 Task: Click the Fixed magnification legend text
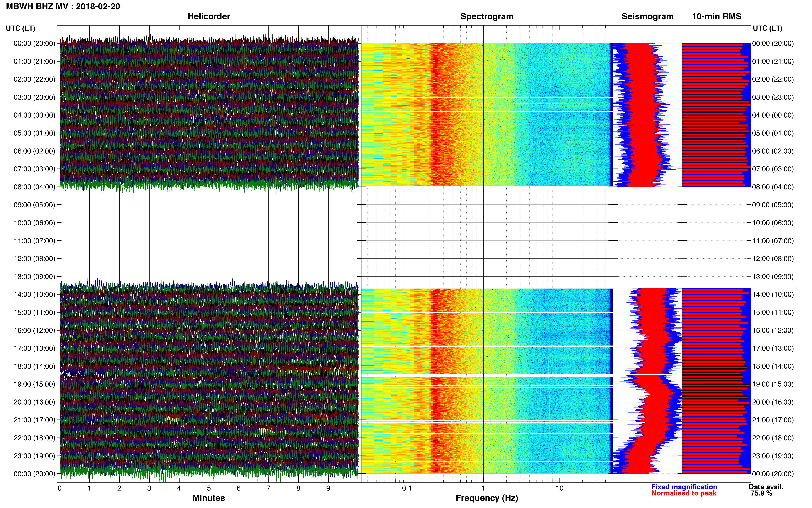click(684, 487)
